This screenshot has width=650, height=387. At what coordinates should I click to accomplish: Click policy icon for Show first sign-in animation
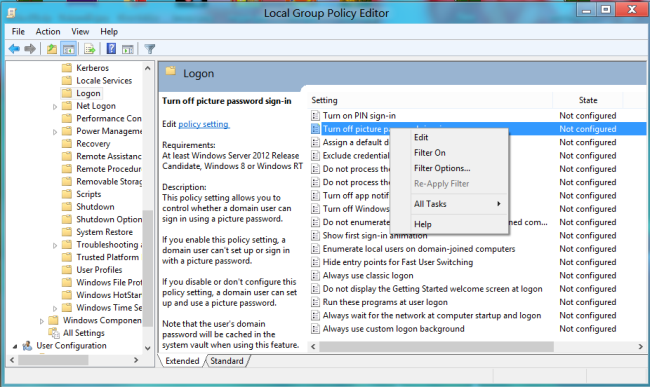[x=315, y=235]
